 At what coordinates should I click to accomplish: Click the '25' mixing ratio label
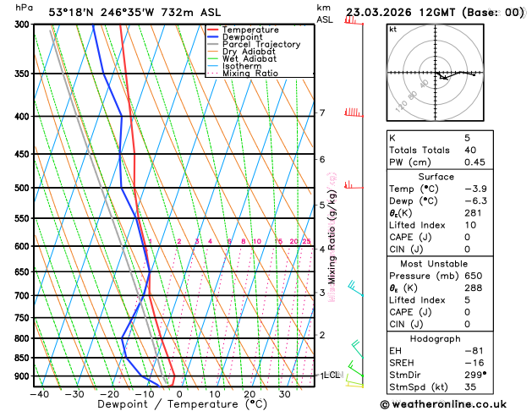pos(306,242)
